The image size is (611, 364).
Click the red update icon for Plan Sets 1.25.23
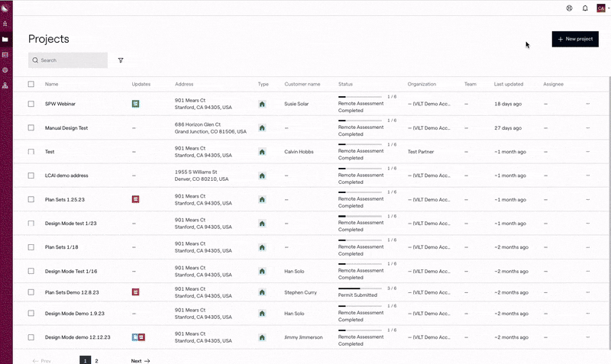pyautogui.click(x=136, y=199)
